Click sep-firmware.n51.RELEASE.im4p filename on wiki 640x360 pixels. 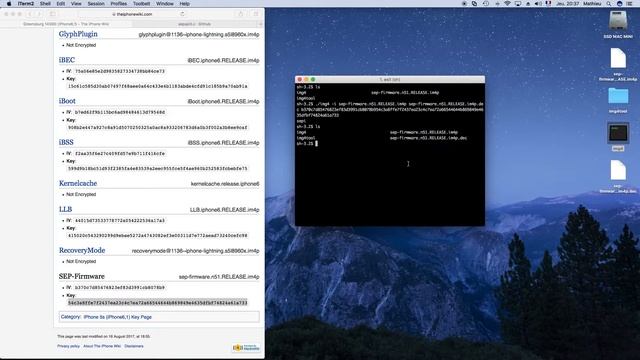tap(219, 277)
